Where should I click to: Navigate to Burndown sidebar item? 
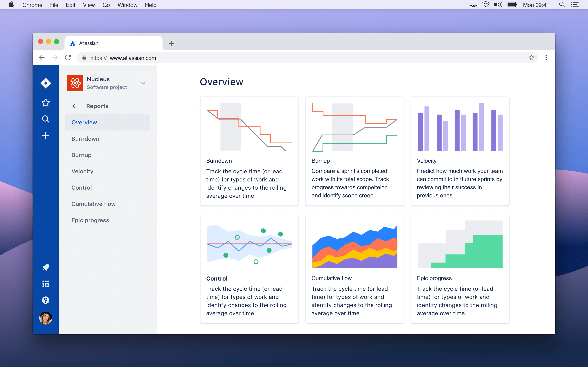pyautogui.click(x=85, y=138)
